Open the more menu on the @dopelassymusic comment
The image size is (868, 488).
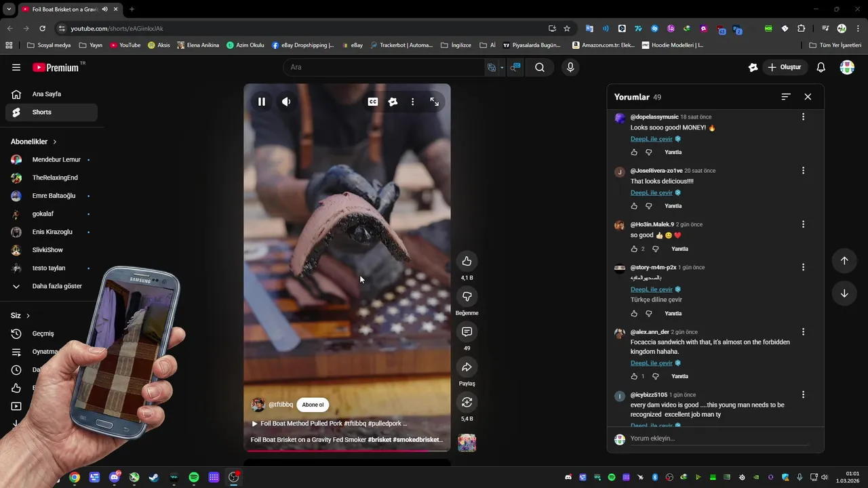tap(803, 117)
